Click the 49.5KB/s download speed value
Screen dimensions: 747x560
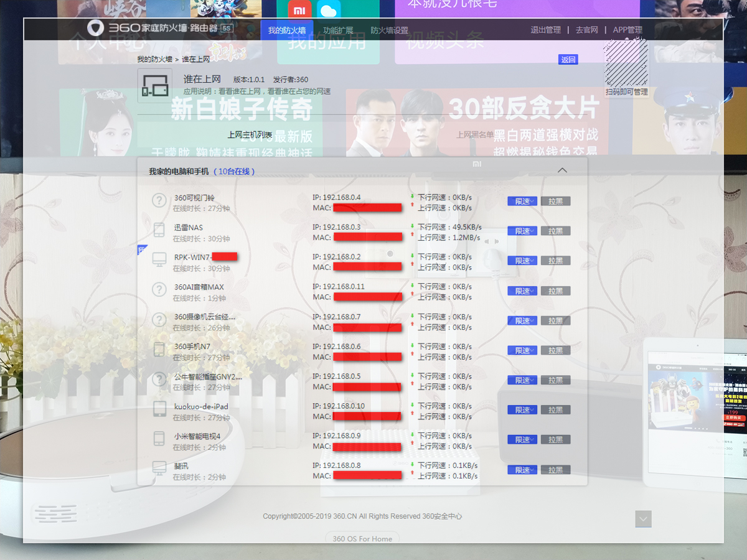(467, 227)
